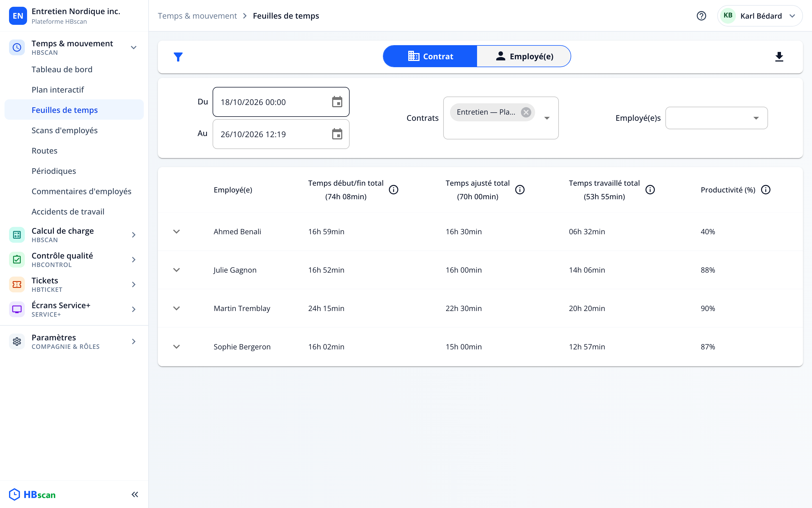The height and width of the screenshot is (508, 812).
Task: Expand Martin Tremblay row details
Action: [x=176, y=308]
